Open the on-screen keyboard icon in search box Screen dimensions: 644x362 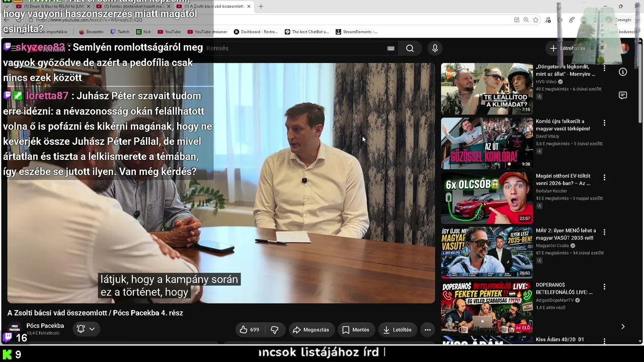[x=391, y=48]
